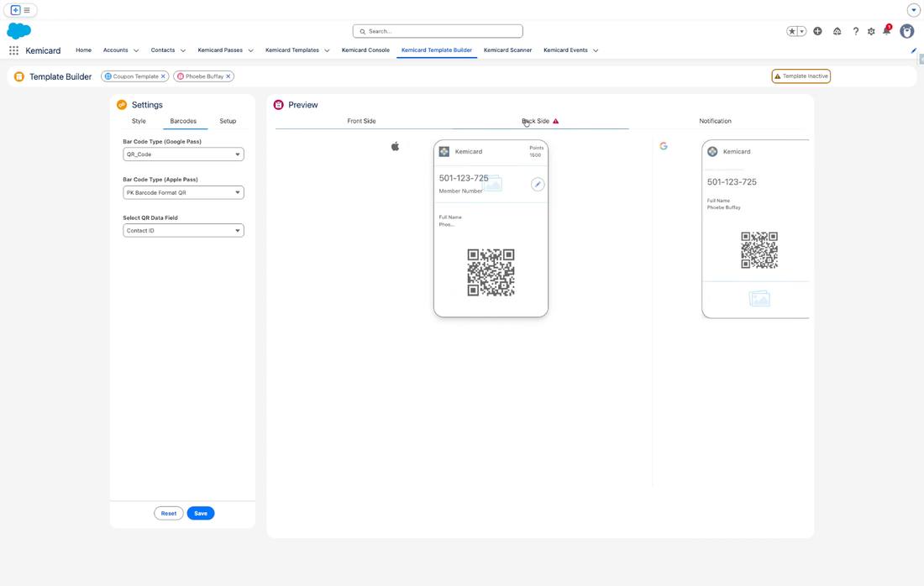
Task: Switch to the Setup settings tab
Action: click(x=228, y=121)
